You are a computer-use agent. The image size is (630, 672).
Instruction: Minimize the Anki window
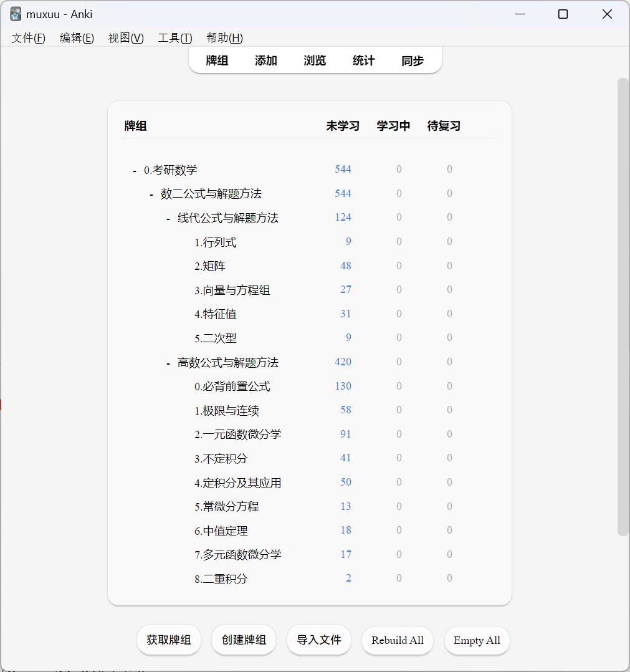click(520, 14)
